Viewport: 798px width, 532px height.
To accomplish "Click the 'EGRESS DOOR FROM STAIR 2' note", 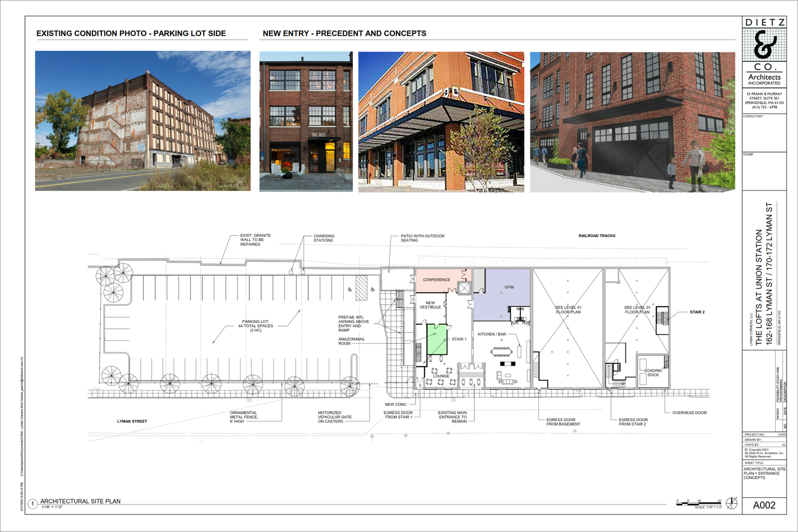I will [633, 422].
